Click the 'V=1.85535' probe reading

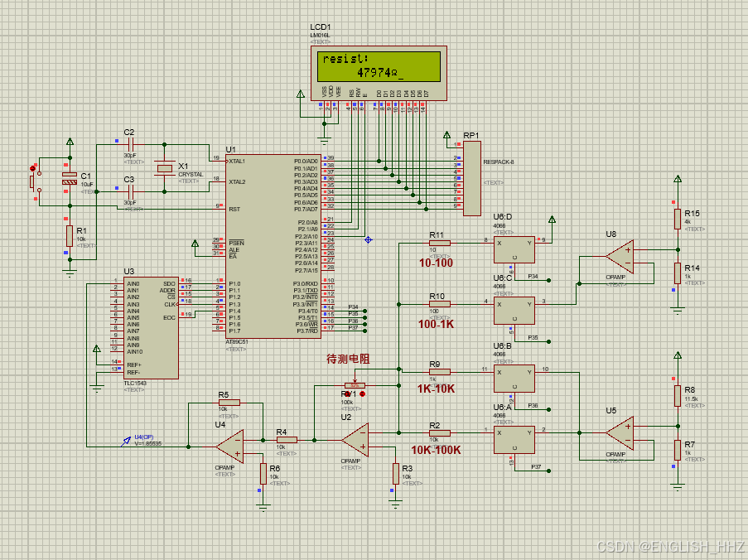coord(148,444)
